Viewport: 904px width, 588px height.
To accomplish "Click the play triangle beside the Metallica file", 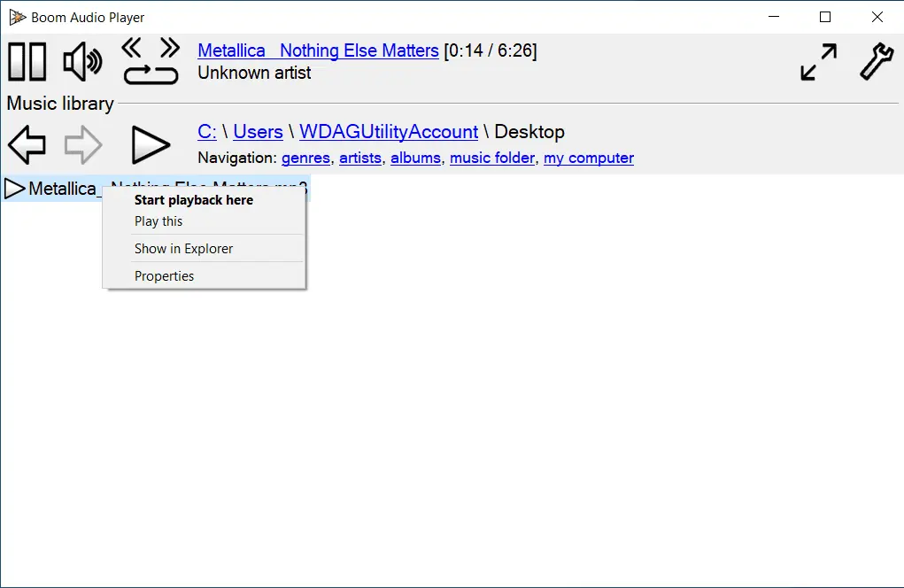I will [14, 189].
